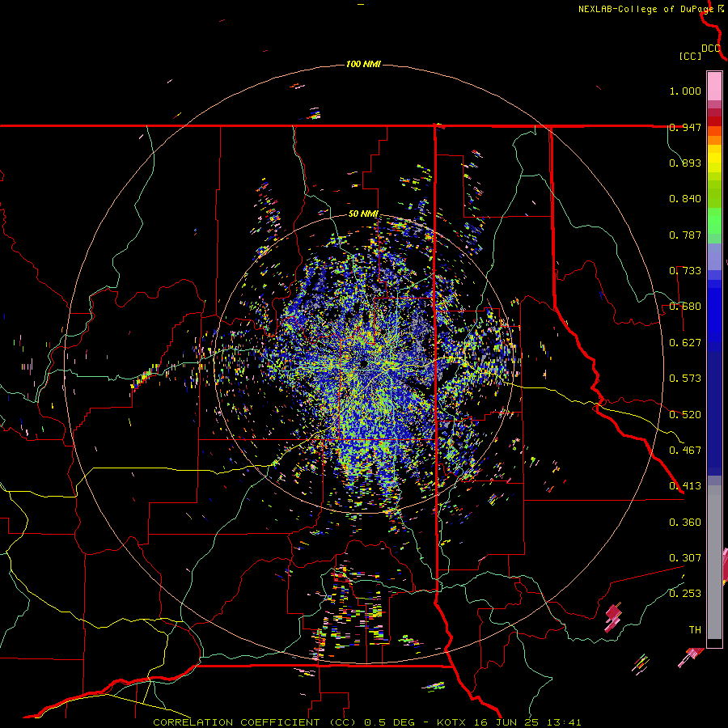Select the 0.733 scale value
728x728 pixels.
click(685, 271)
